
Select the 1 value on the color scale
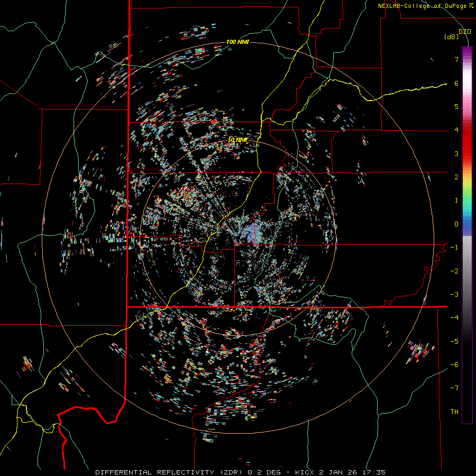pos(456,200)
